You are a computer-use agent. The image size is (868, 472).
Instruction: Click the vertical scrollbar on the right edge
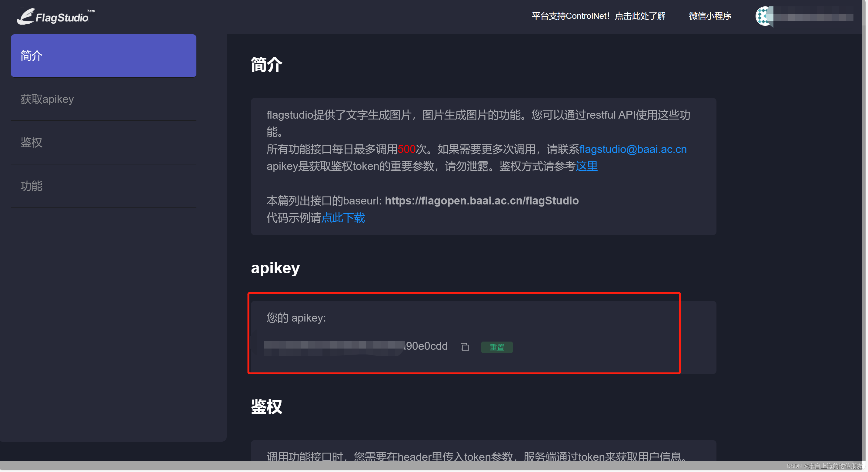[864, 230]
